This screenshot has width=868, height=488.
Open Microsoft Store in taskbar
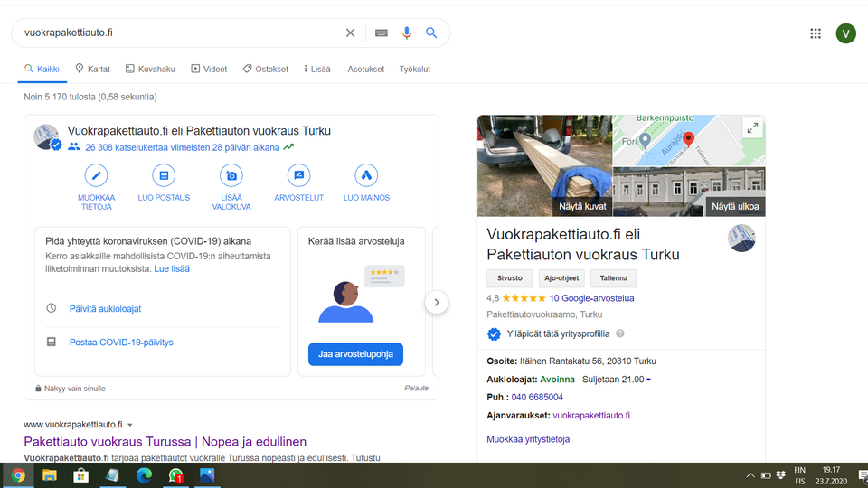pos(80,475)
